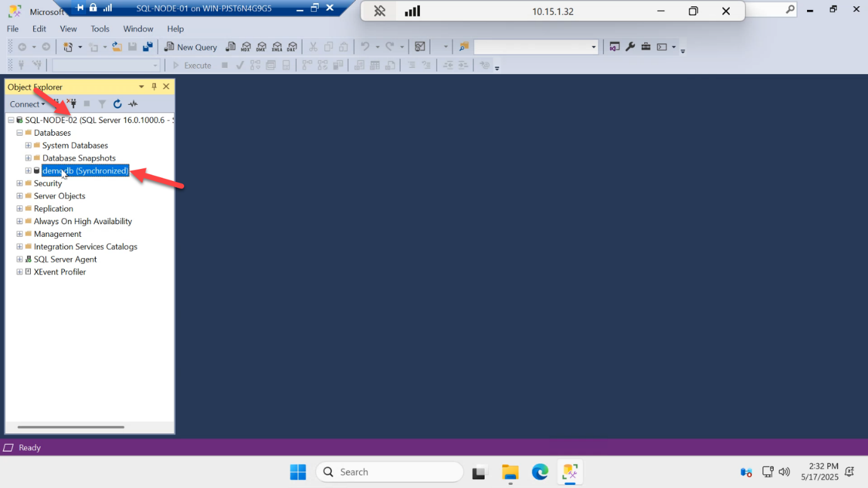Click the New Project icon in toolbar
The width and height of the screenshot is (868, 488).
point(68,47)
